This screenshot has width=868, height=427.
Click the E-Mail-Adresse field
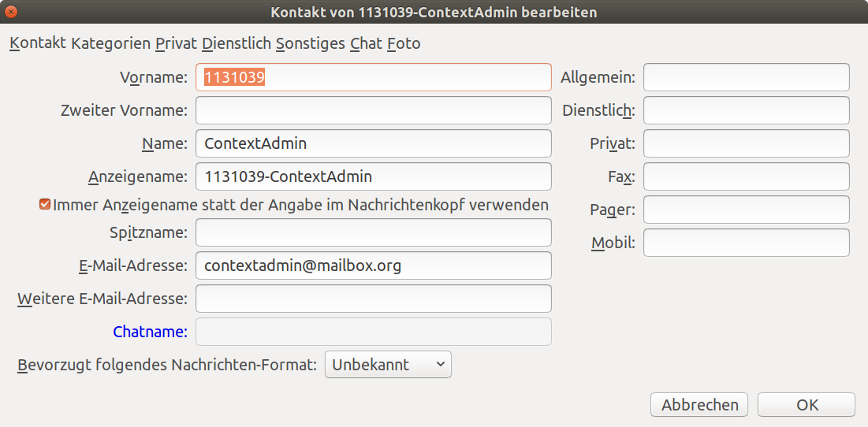[373, 265]
